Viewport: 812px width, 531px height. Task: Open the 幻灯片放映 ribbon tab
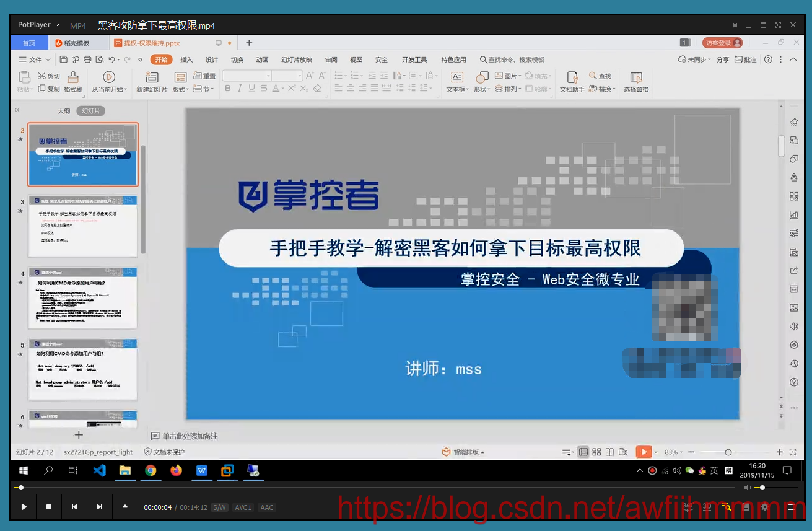(297, 59)
